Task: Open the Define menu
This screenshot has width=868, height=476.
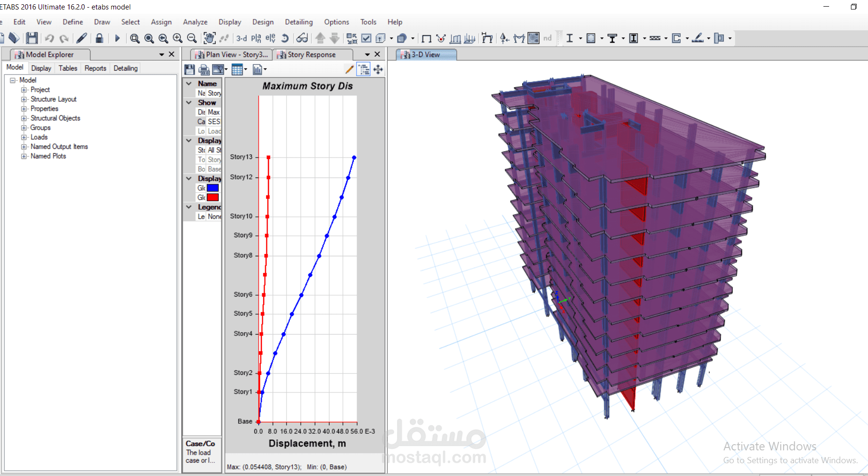Action: click(x=73, y=22)
